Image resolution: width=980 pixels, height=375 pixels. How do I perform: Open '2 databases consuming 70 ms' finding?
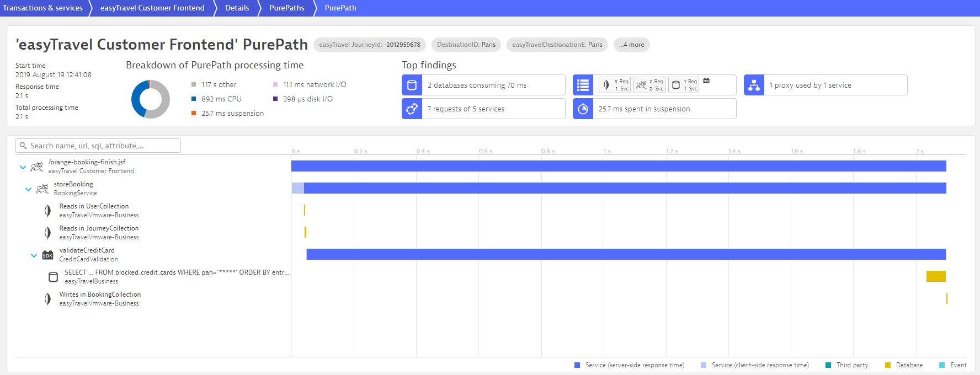tap(483, 85)
